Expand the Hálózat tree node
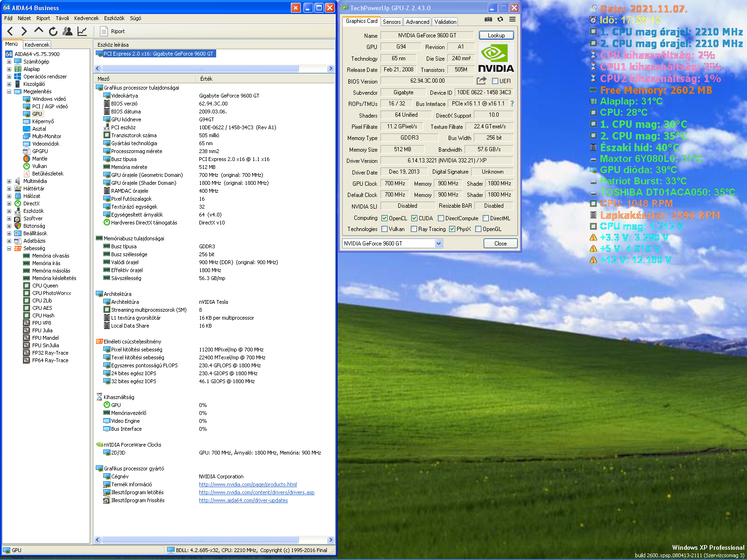This screenshot has width=747, height=560. (9, 196)
